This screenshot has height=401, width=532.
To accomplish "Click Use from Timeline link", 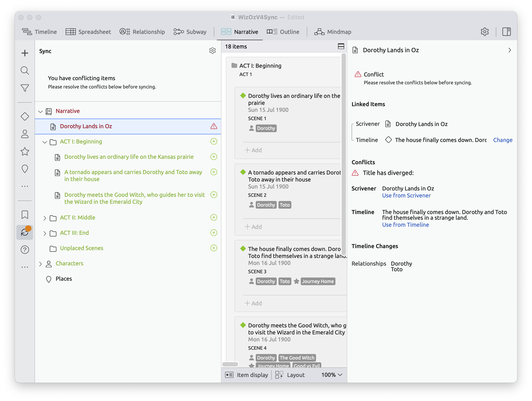I will point(405,225).
